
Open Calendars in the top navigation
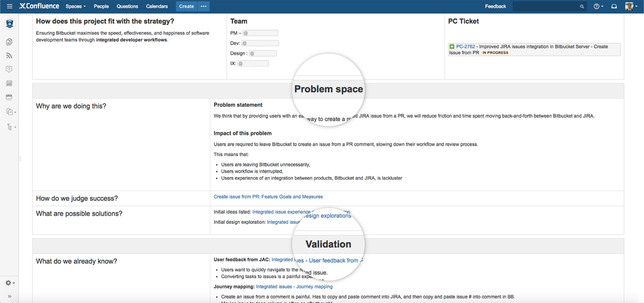point(157,6)
